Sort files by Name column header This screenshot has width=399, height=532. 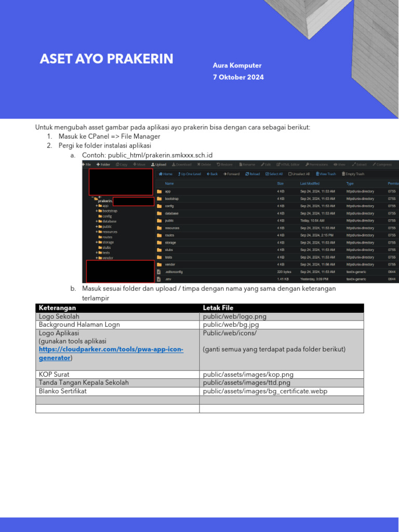tap(169, 183)
